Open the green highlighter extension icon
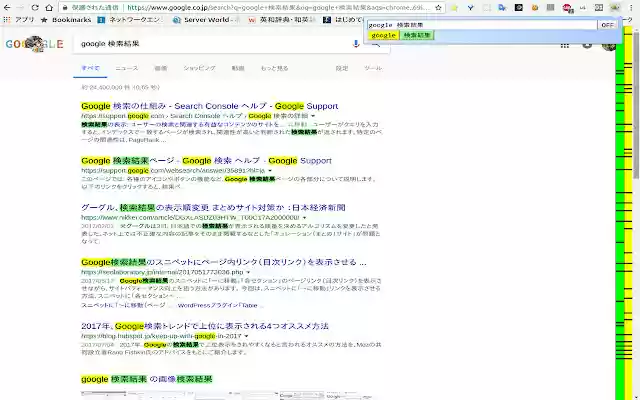This screenshot has height=400, width=640. 615,8
